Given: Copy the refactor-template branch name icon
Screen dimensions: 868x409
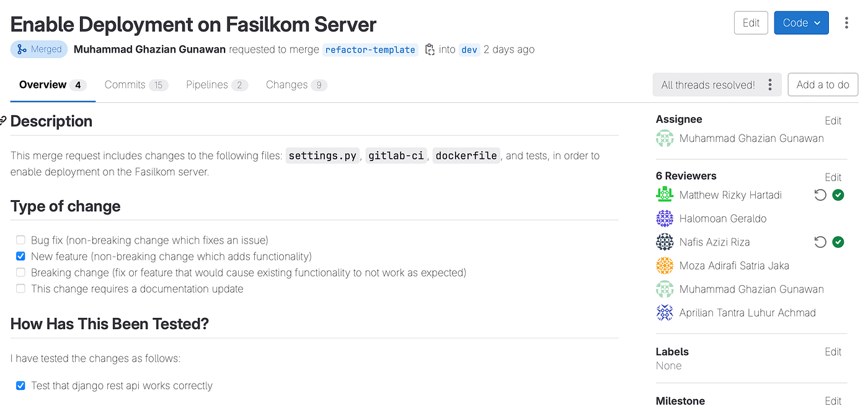Looking at the screenshot, I should click(x=430, y=50).
